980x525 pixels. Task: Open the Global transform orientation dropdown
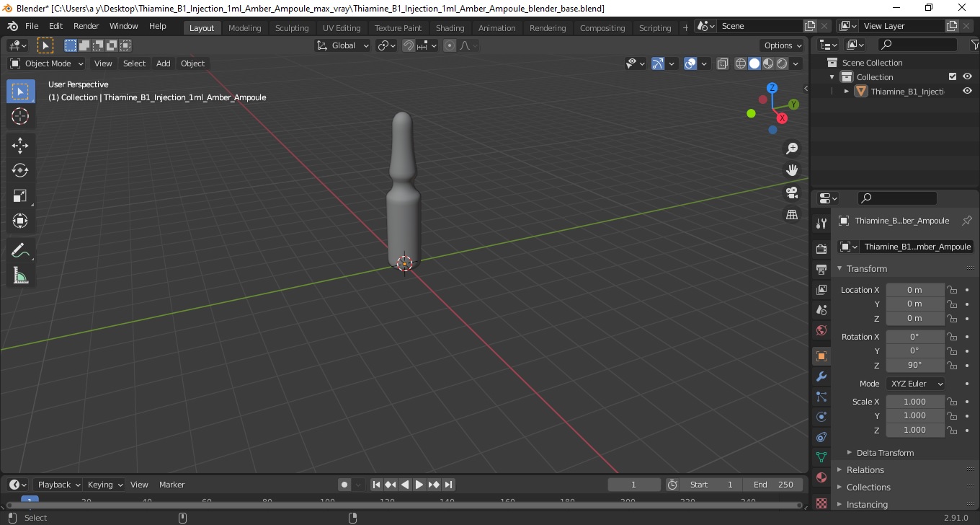tap(342, 45)
